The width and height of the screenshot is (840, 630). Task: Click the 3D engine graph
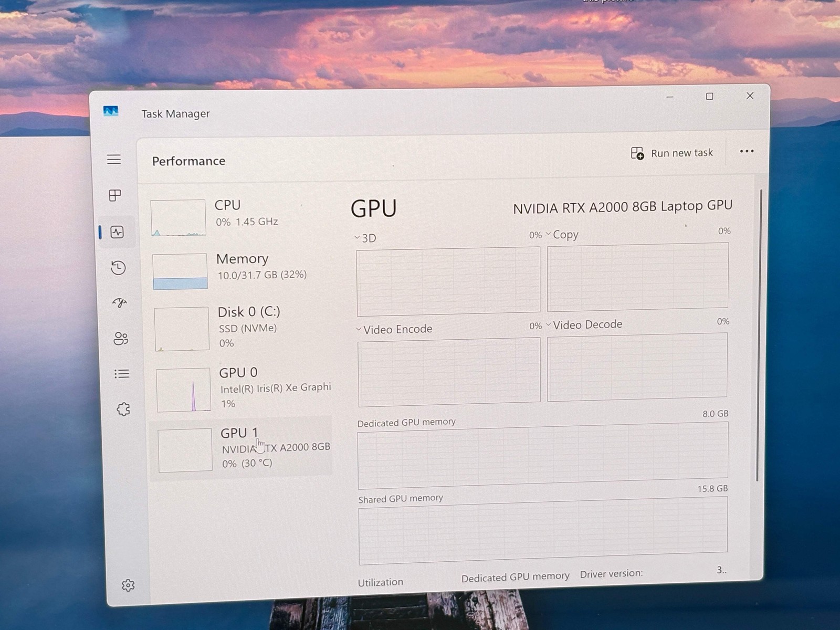coord(448,281)
